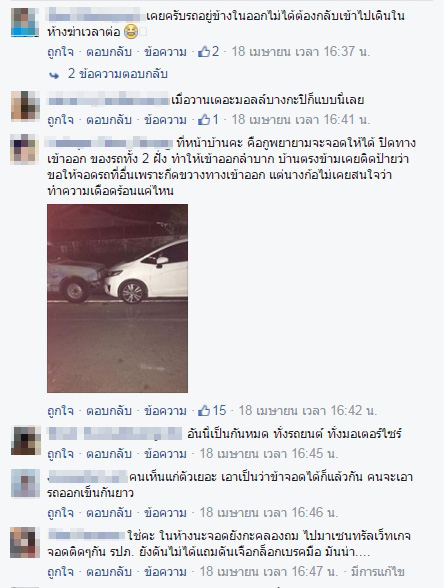The image size is (444, 588).
Task: Reply to the 16:41 comment via ตอบกลับ
Action: click(109, 120)
